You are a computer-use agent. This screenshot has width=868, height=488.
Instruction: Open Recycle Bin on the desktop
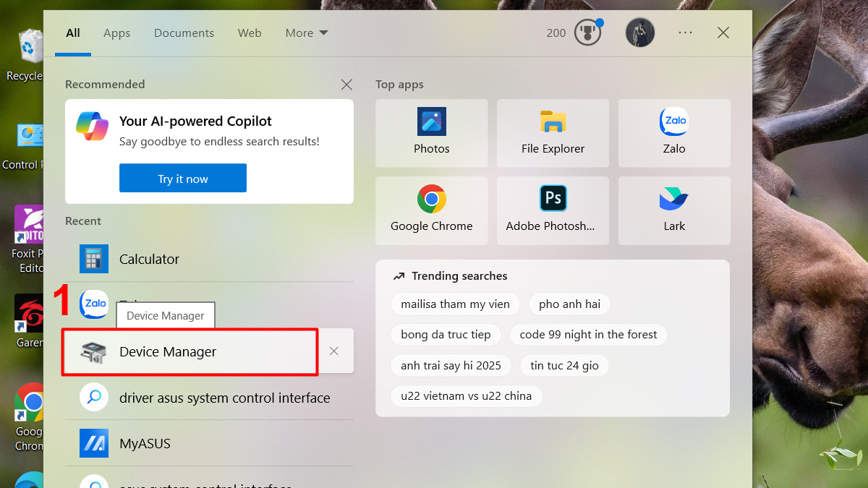[26, 54]
